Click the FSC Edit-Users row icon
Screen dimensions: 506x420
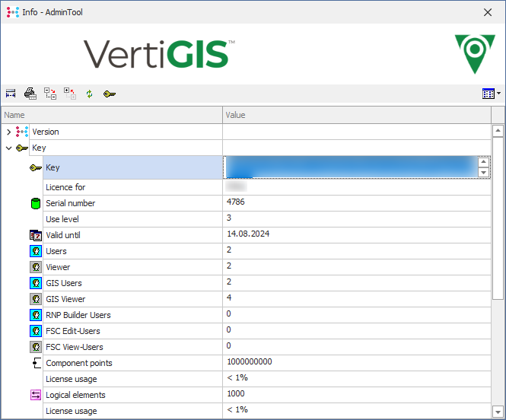pyautogui.click(x=36, y=331)
